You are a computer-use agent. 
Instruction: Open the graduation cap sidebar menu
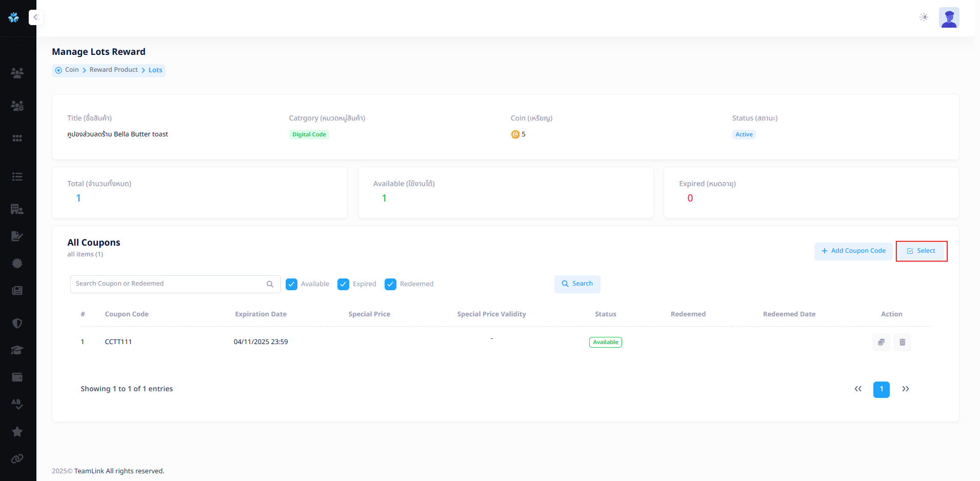pyautogui.click(x=17, y=350)
